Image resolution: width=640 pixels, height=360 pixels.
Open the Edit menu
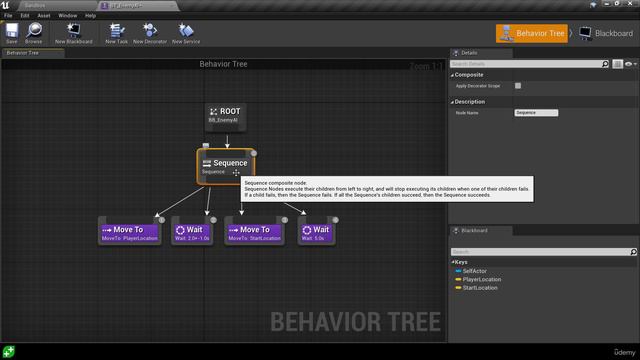[x=25, y=16]
